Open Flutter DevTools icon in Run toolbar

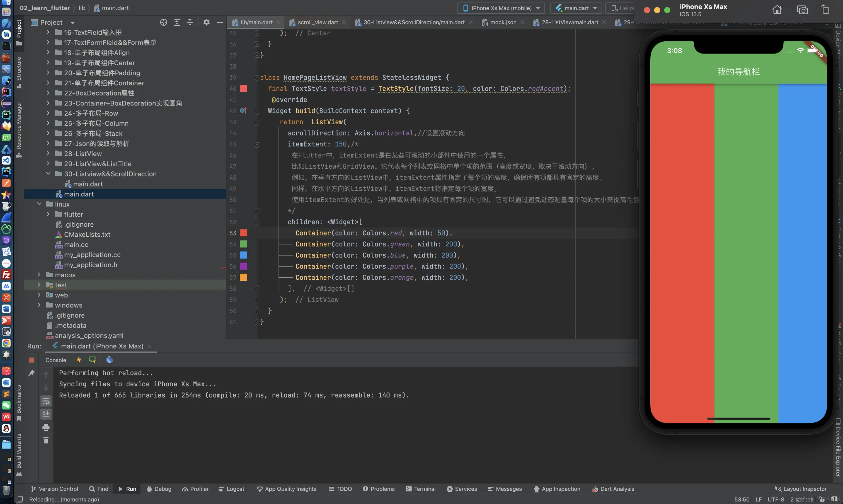point(109,360)
